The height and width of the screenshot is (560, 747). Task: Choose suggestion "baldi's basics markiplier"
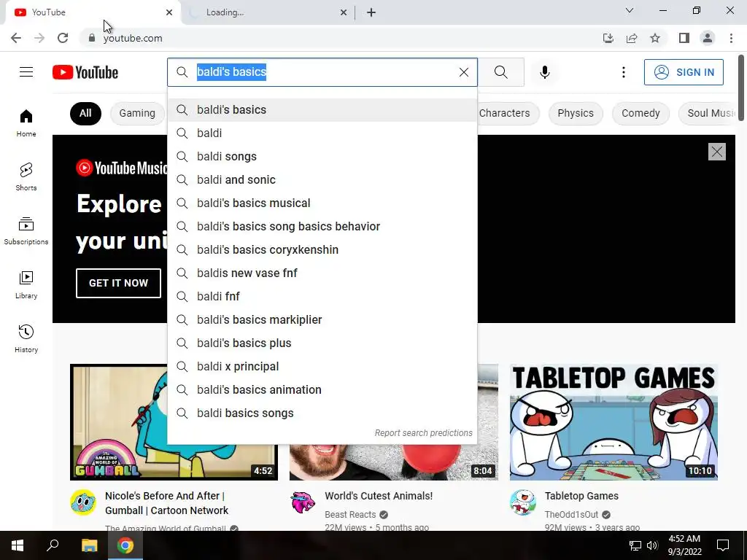coord(322,320)
